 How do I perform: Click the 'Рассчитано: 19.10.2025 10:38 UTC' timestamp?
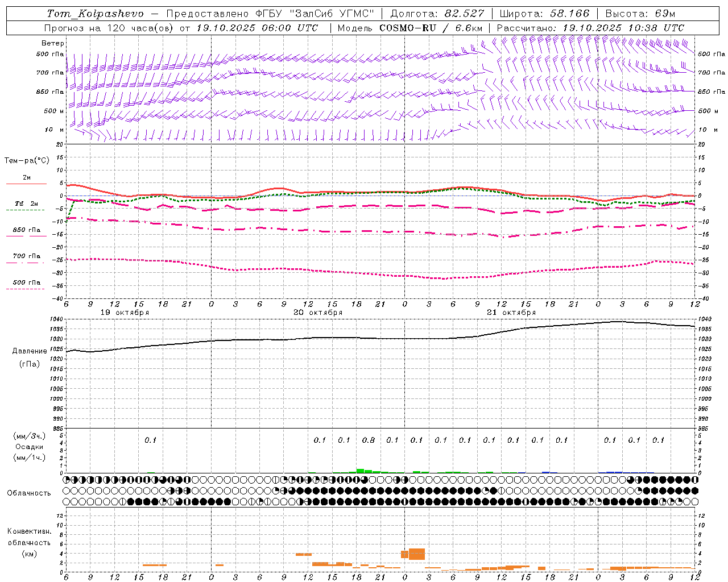tap(590, 28)
